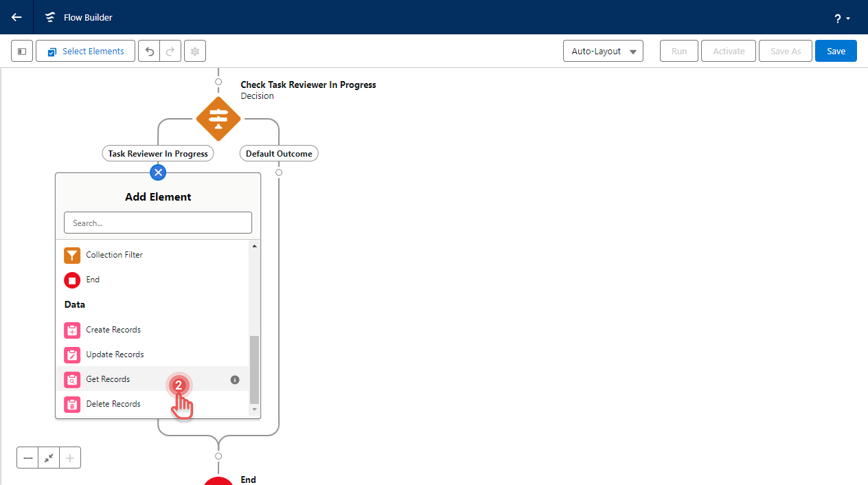This screenshot has height=485, width=868.
Task: Open the help menu question mark
Action: pos(842,19)
